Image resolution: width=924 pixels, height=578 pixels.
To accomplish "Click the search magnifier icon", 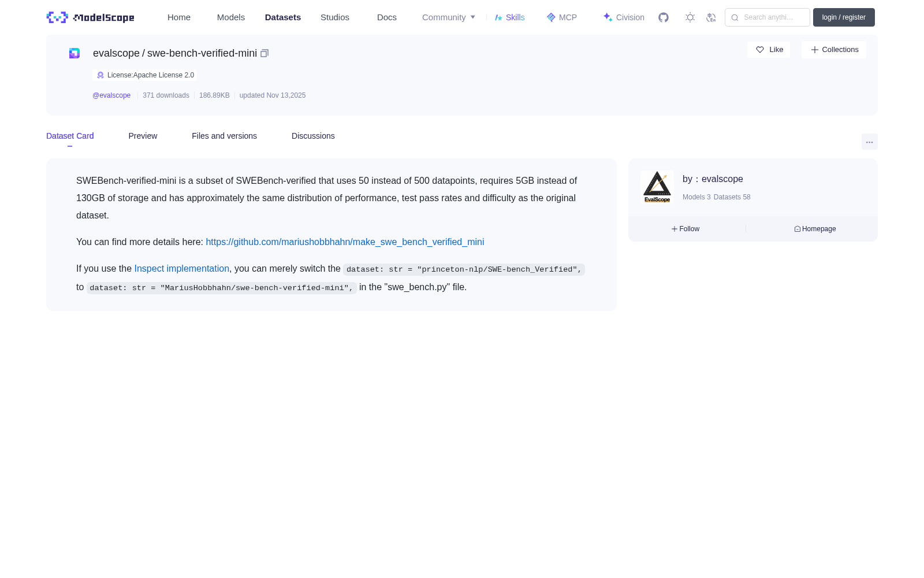I will pyautogui.click(x=735, y=17).
